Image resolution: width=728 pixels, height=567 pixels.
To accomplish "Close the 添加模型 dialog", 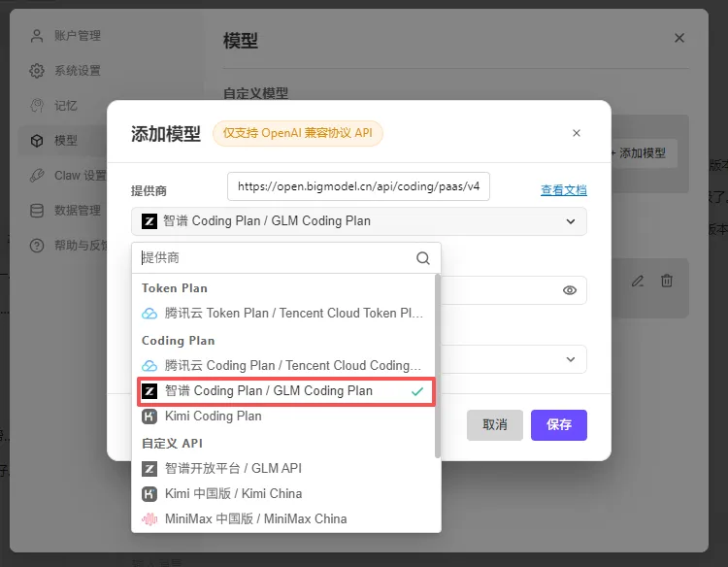I will tap(577, 133).
